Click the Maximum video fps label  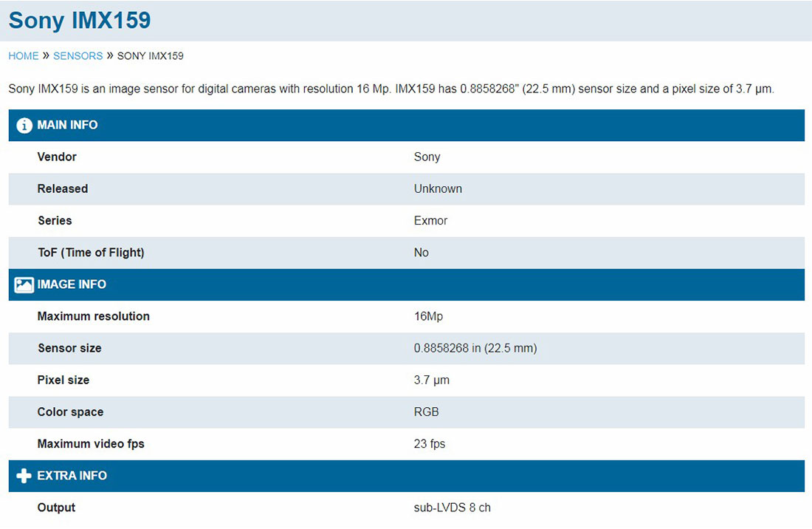(91, 444)
